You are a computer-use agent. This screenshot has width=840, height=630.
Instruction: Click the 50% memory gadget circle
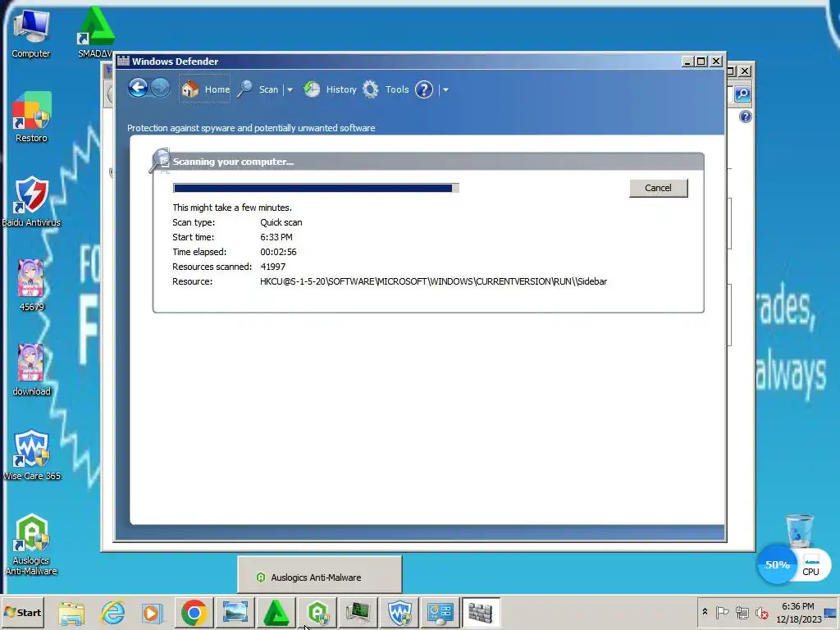point(778,564)
